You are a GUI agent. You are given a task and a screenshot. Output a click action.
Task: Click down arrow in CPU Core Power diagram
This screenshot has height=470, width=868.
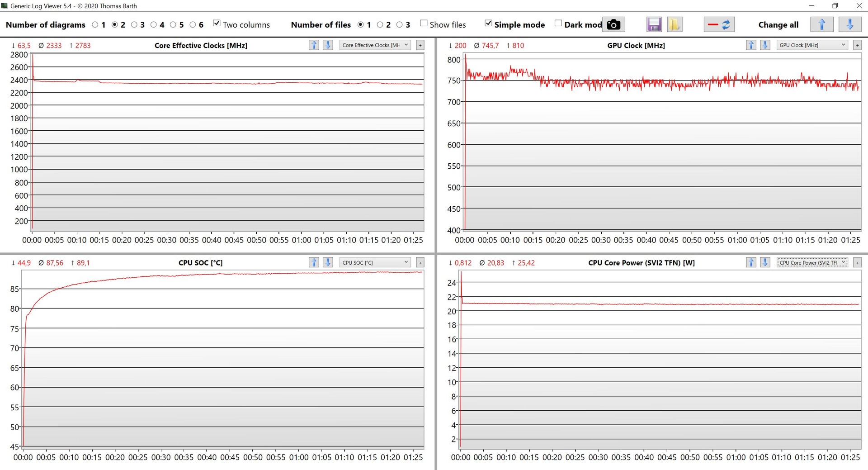[765, 262]
